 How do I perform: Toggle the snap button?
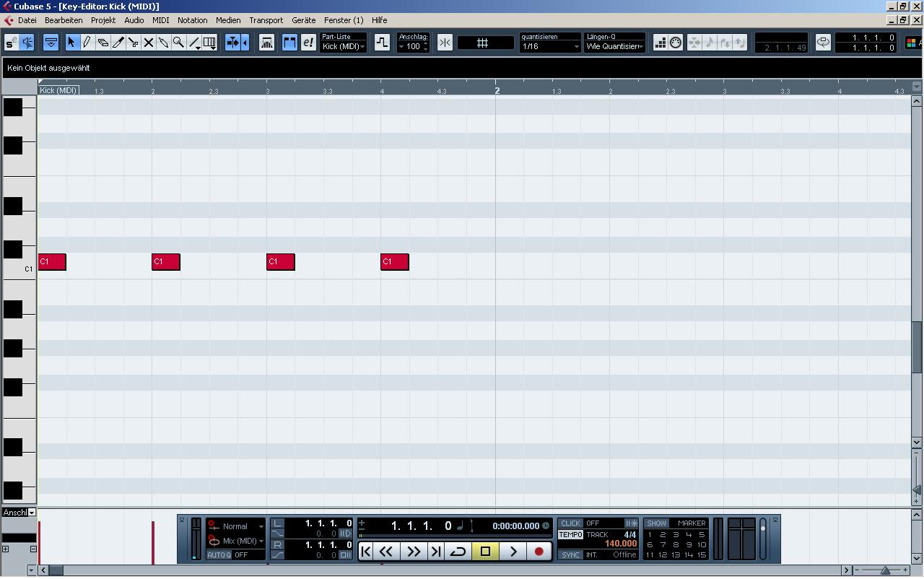point(445,43)
